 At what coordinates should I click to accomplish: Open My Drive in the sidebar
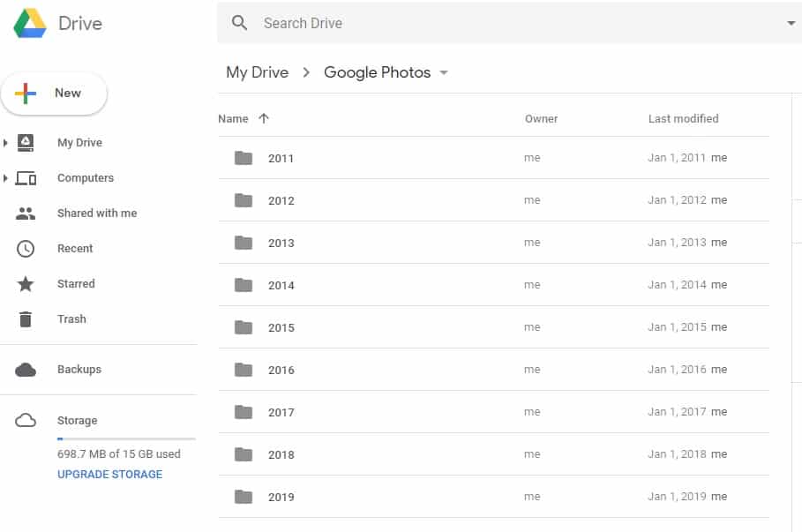(x=79, y=143)
